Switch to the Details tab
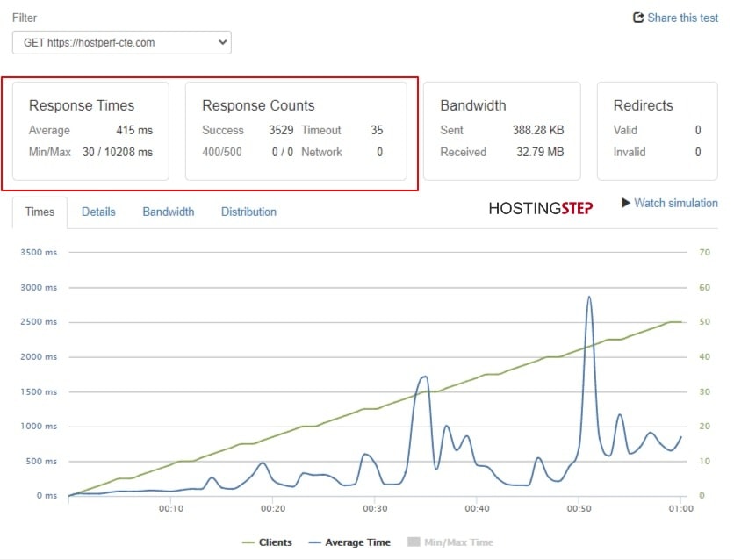 coord(98,212)
